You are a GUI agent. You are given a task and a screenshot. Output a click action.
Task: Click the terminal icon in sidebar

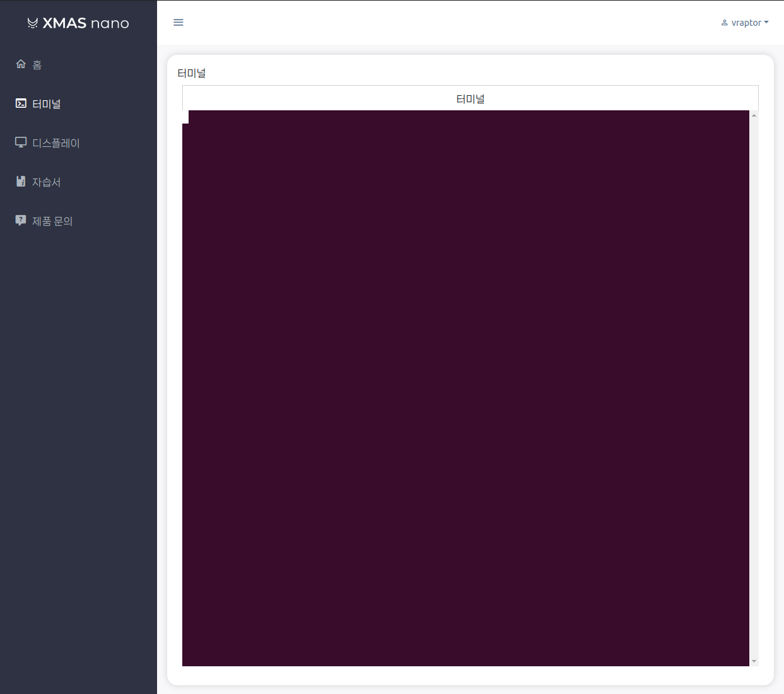(21, 103)
